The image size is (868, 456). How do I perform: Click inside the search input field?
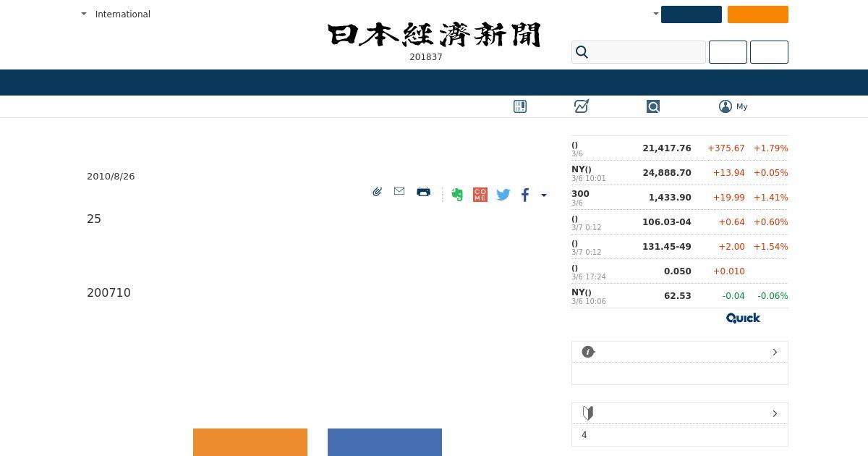click(x=639, y=52)
